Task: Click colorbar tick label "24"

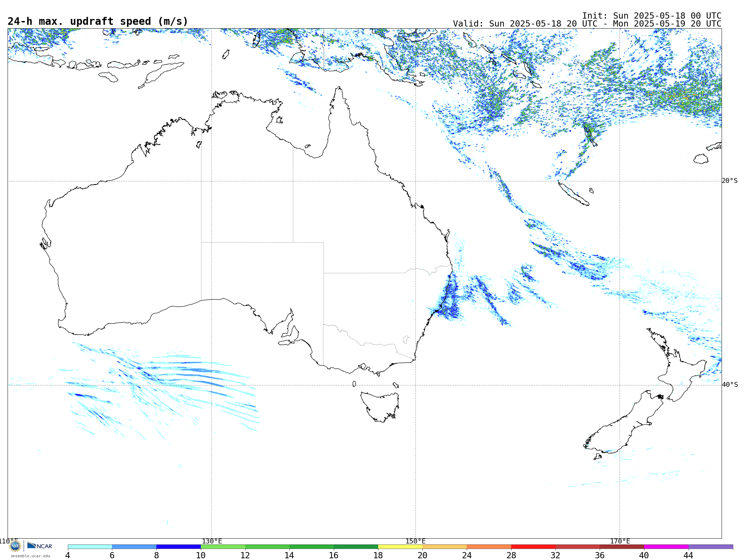Action: 467,556
